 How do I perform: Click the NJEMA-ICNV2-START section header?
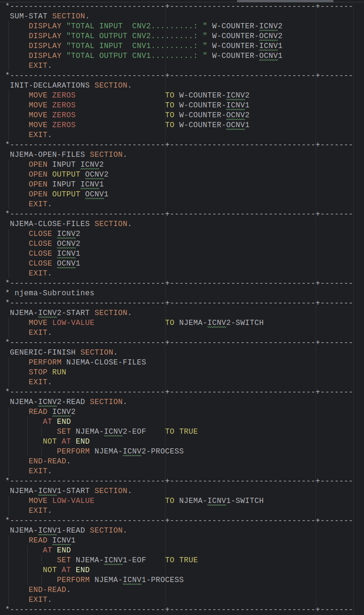[x=71, y=313]
